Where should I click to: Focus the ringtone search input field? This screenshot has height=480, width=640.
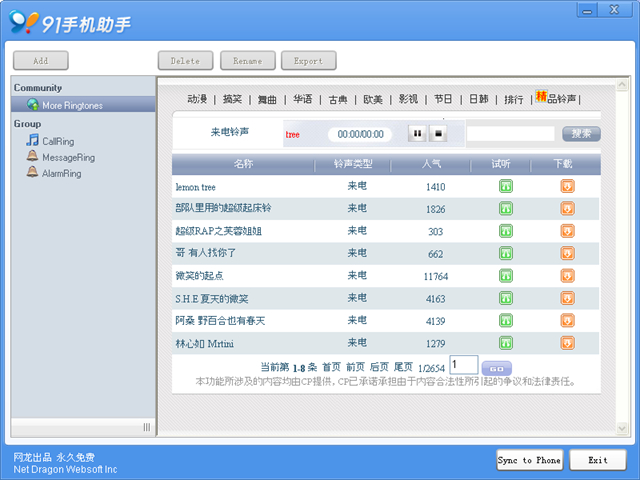(x=511, y=133)
